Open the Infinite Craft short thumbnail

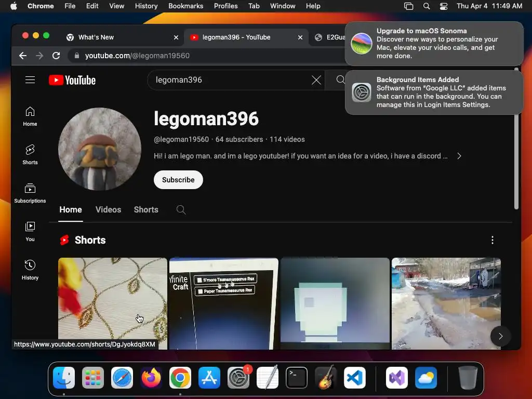click(223, 303)
